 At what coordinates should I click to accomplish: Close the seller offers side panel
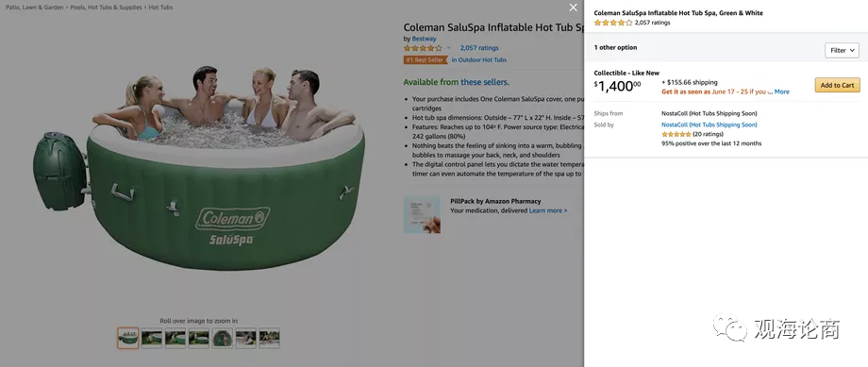(x=573, y=8)
